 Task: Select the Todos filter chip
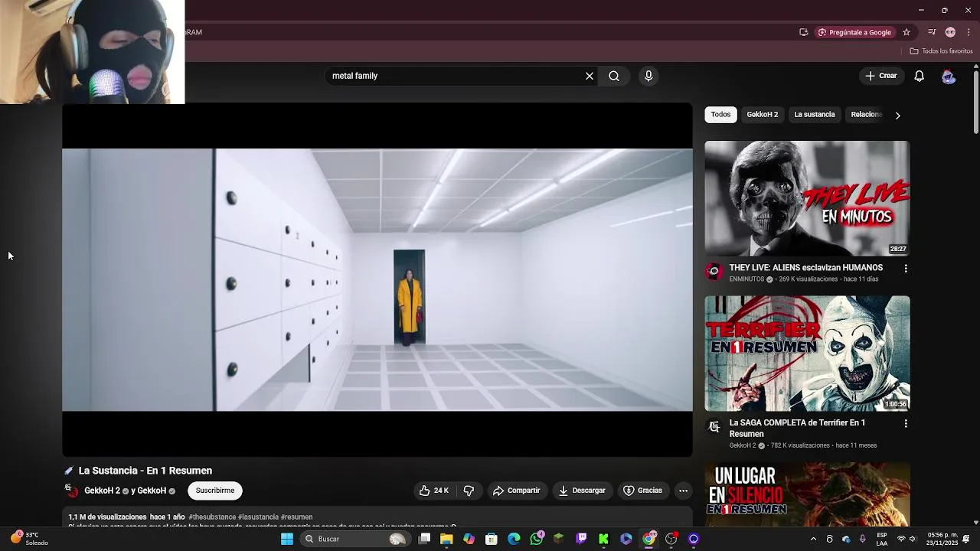[720, 115]
